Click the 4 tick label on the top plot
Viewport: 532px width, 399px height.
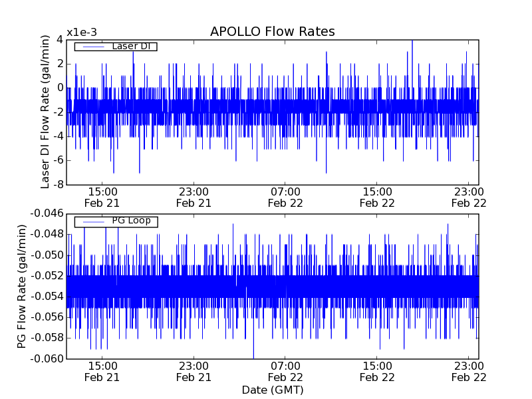point(60,40)
